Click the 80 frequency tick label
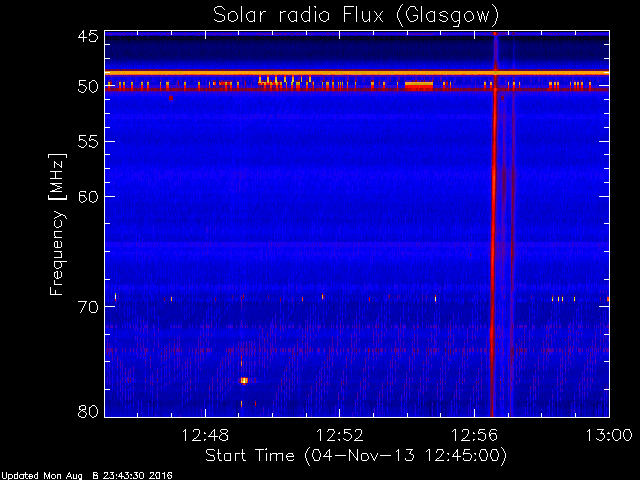 coord(88,411)
